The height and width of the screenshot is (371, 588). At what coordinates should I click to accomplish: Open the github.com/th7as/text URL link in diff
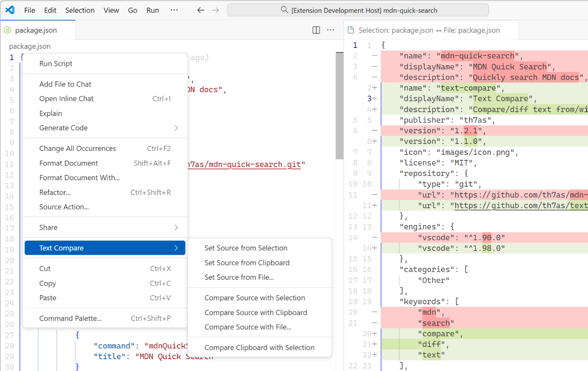521,206
